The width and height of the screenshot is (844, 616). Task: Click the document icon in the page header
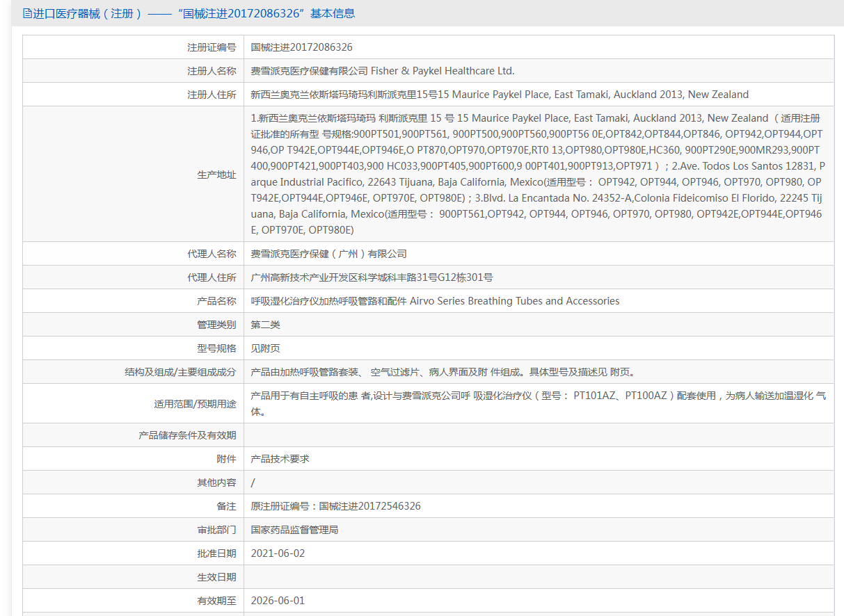tap(27, 13)
